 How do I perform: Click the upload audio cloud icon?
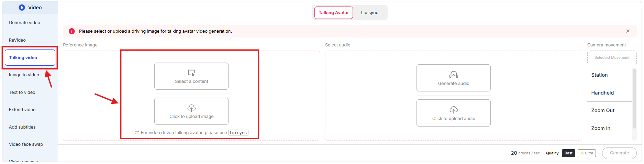(453, 110)
